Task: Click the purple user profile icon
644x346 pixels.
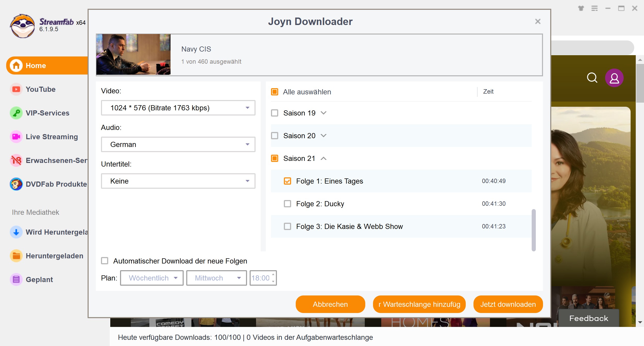Action: [614, 78]
